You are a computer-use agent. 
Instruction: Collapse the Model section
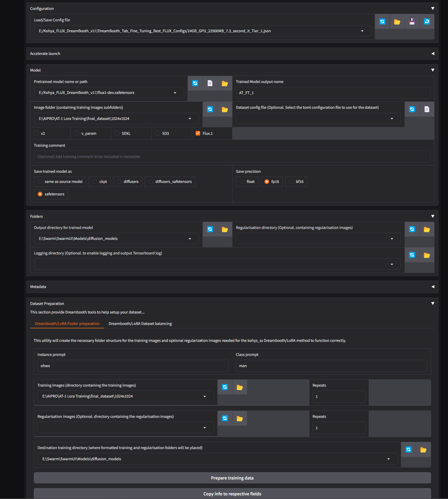click(x=433, y=70)
